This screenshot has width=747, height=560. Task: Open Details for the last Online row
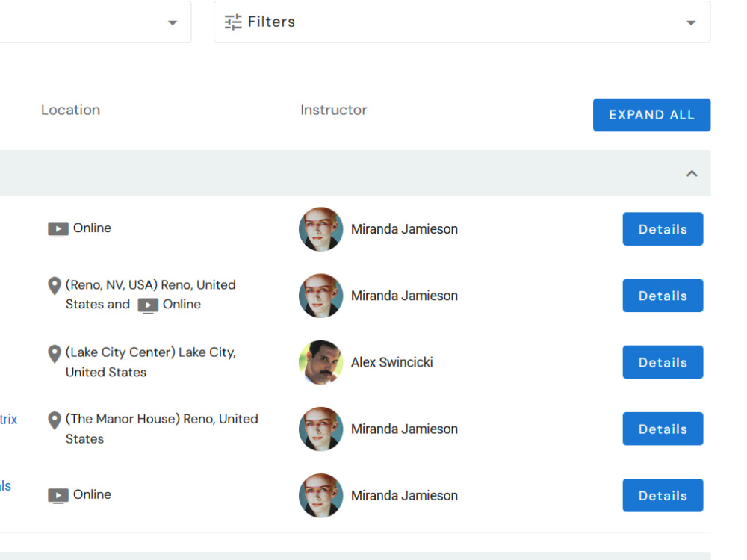[663, 496]
